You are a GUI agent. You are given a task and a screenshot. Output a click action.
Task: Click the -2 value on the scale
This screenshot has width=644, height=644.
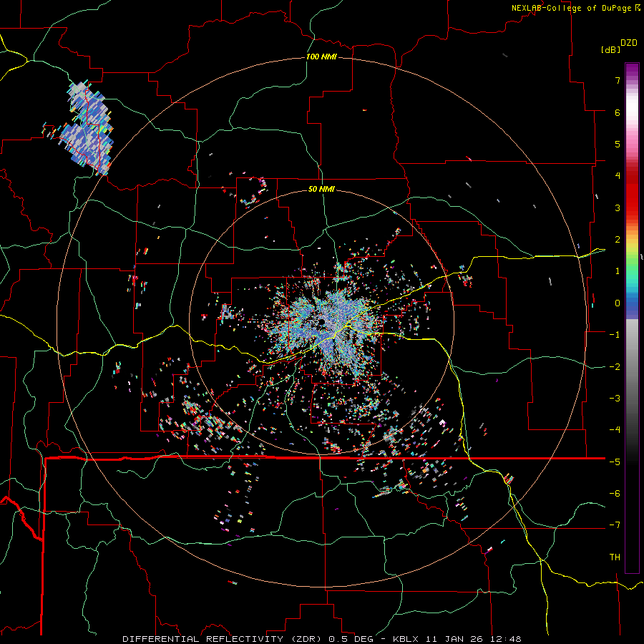tap(615, 367)
